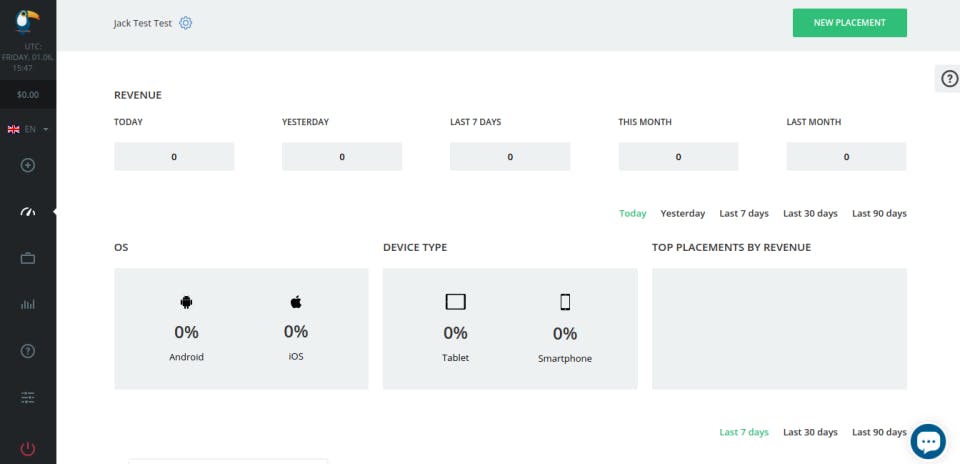This screenshot has width=960, height=464.
Task: Open the settings sliders sidebar icon
Action: tap(28, 397)
